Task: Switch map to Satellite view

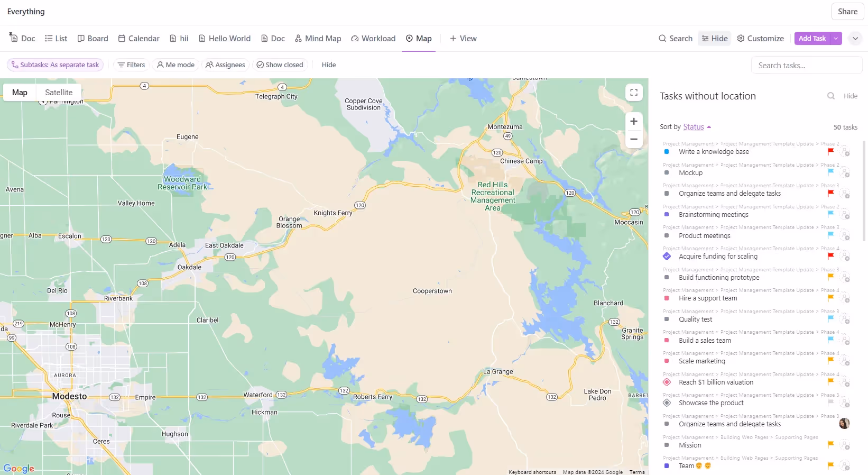Action: 59,92
